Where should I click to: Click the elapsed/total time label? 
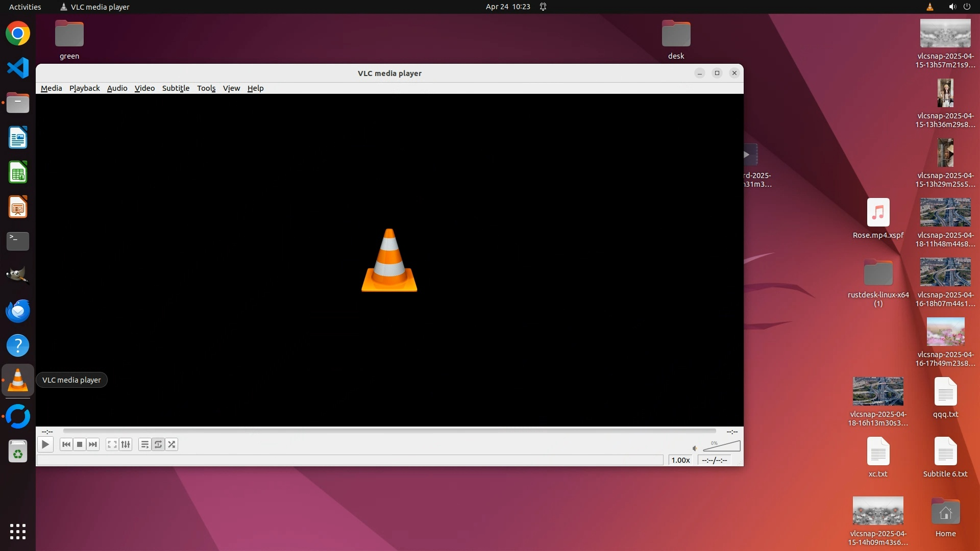714,460
